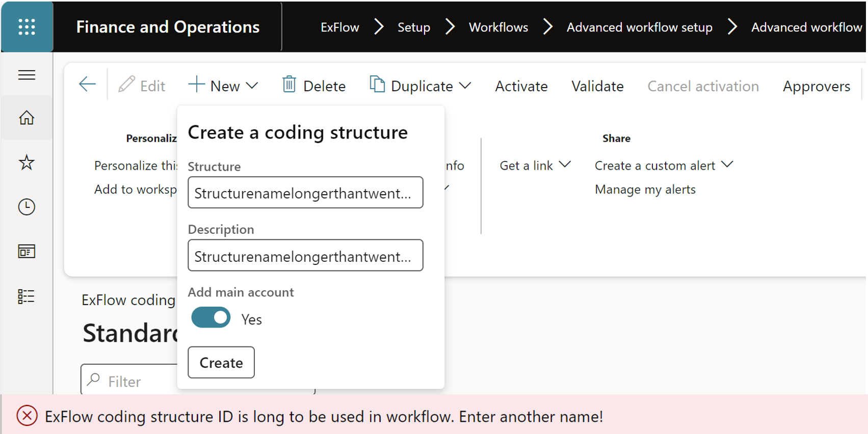Click the Edit pencil button
This screenshot has width=868, height=434.
142,86
